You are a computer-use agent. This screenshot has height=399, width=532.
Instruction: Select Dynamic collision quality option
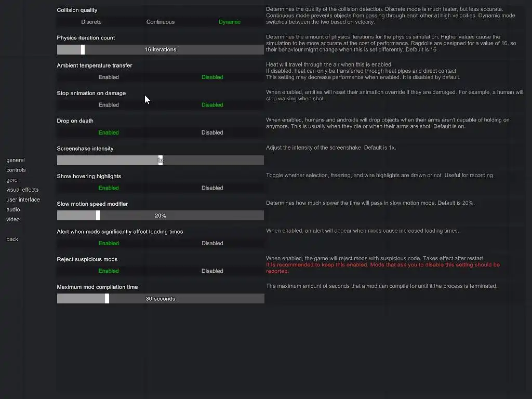pyautogui.click(x=229, y=22)
